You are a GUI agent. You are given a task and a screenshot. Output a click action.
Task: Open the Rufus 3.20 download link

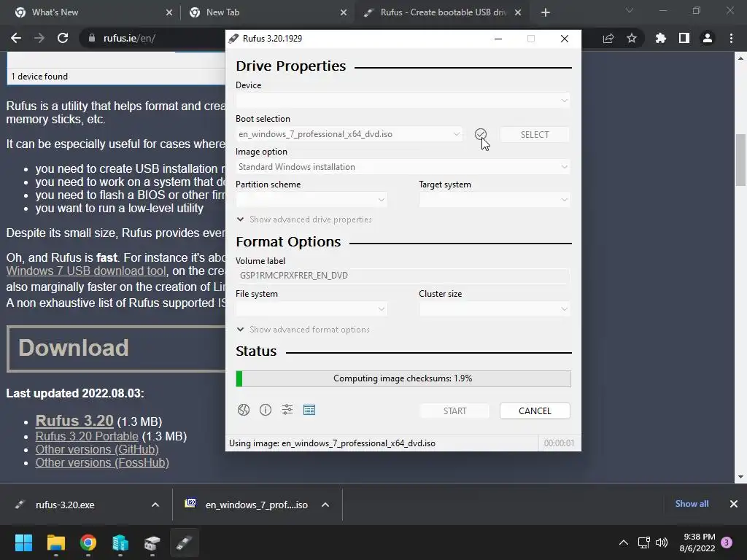pyautogui.click(x=74, y=421)
